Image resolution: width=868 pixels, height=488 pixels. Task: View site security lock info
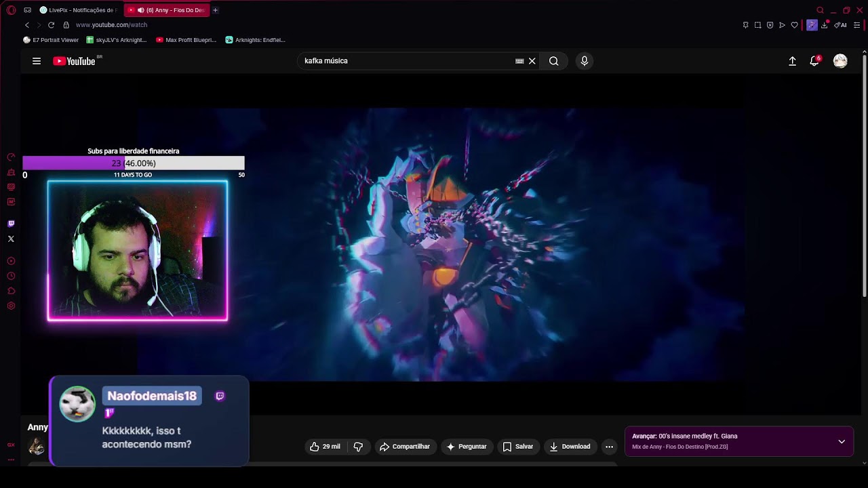(x=66, y=25)
